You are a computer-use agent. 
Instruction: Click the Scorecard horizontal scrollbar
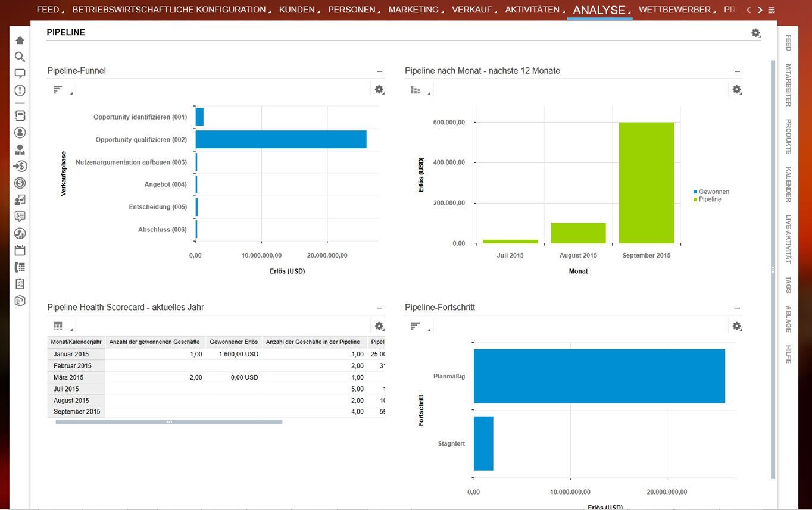pos(169,421)
